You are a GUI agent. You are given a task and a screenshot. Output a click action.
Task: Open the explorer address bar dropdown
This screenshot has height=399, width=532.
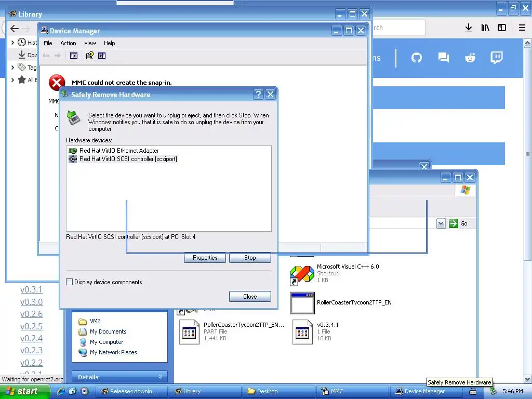[x=441, y=223]
